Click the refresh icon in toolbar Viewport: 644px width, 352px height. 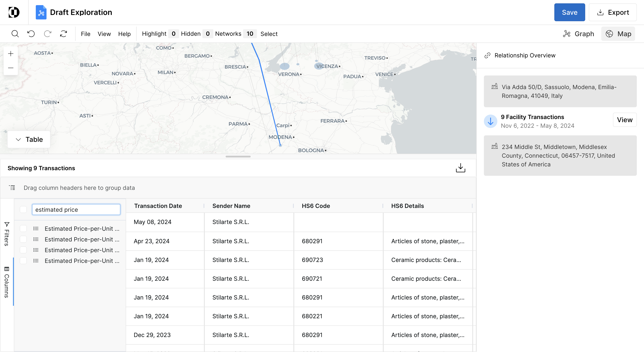[x=64, y=34]
